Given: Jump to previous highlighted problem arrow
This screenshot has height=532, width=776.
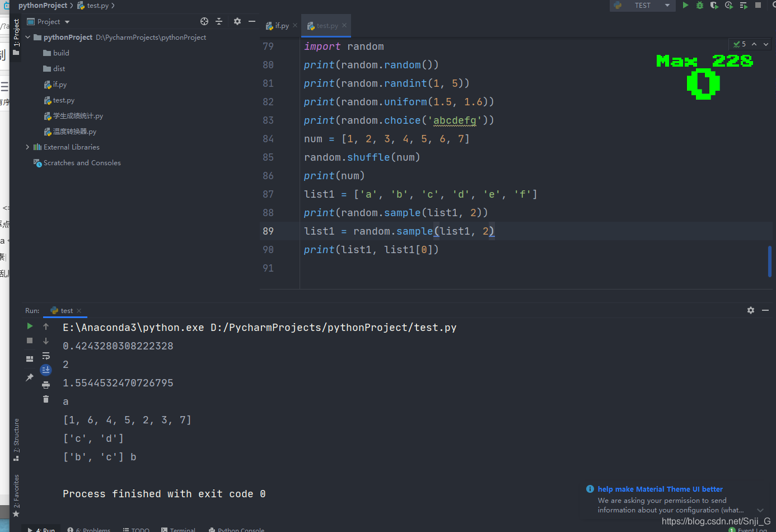Looking at the screenshot, I should 754,44.
